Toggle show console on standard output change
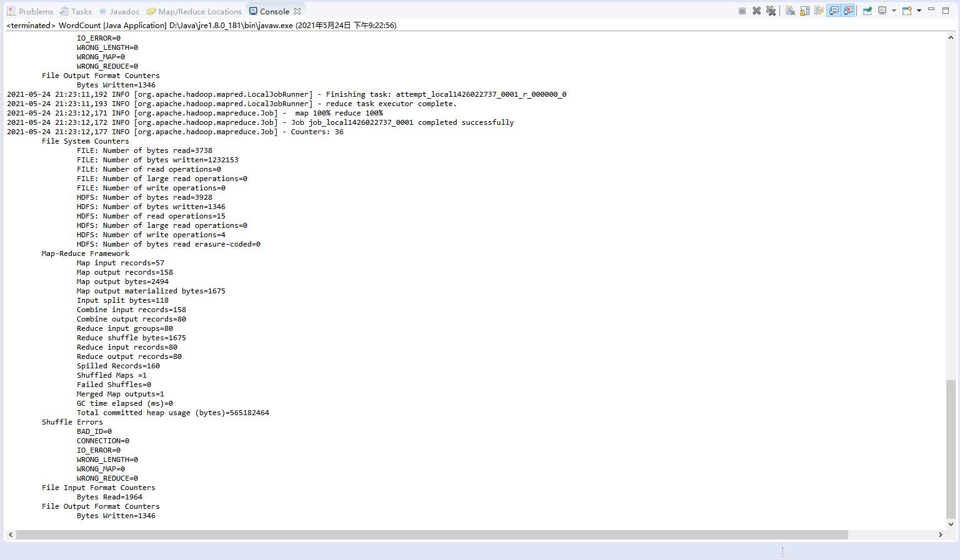 834,11
